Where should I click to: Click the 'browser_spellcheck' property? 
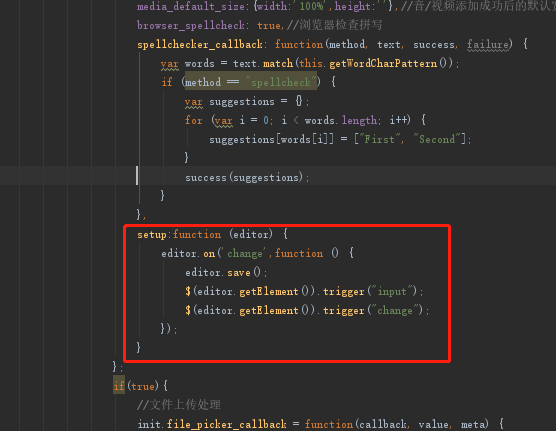191,26
